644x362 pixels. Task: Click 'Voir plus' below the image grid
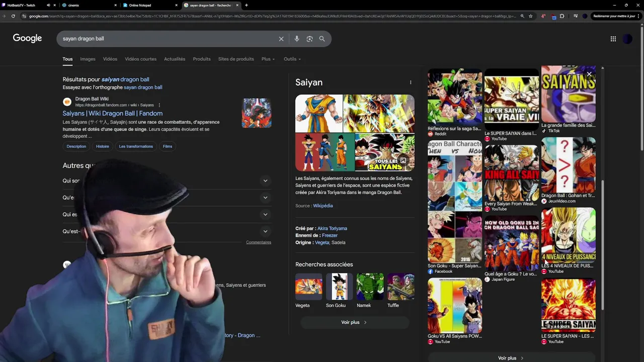[x=511, y=358]
